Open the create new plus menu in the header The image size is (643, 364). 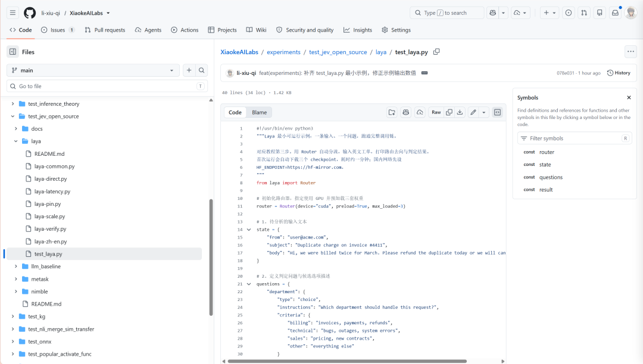click(550, 12)
